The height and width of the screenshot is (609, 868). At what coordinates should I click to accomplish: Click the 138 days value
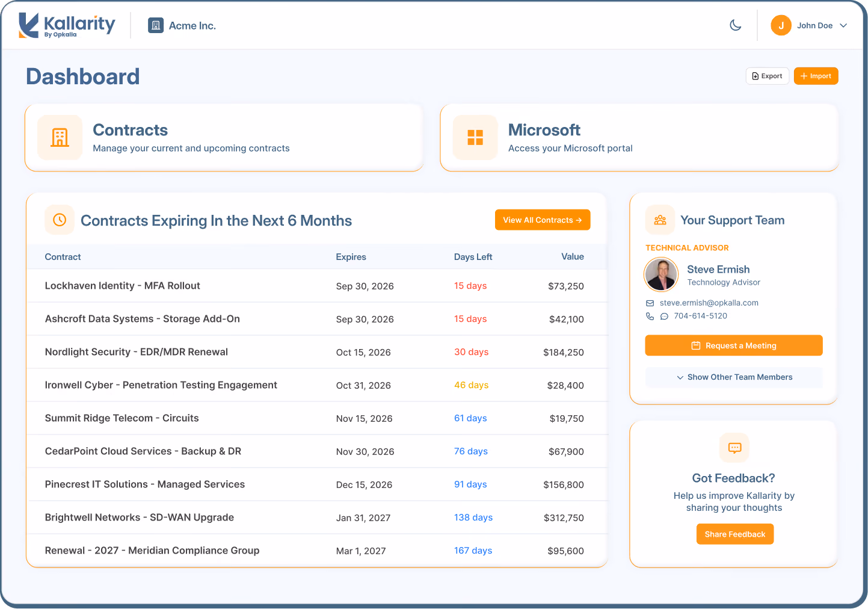[473, 518]
